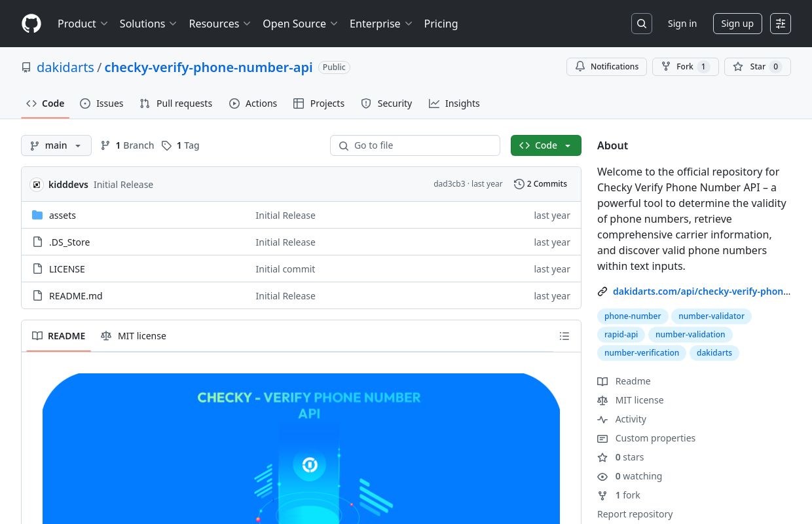Click the .DS_Store file icon

37,242
